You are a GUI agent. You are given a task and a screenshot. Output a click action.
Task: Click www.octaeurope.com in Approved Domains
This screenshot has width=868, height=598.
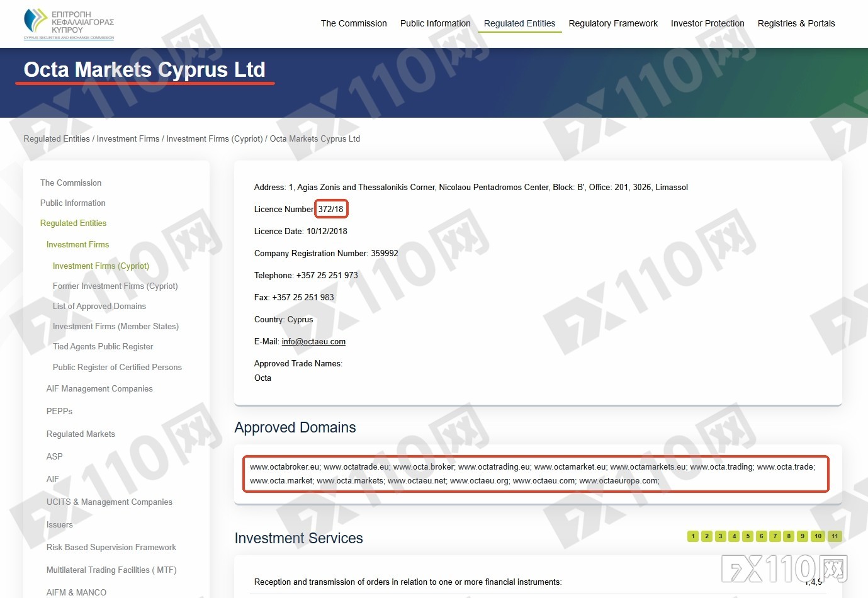(x=618, y=480)
